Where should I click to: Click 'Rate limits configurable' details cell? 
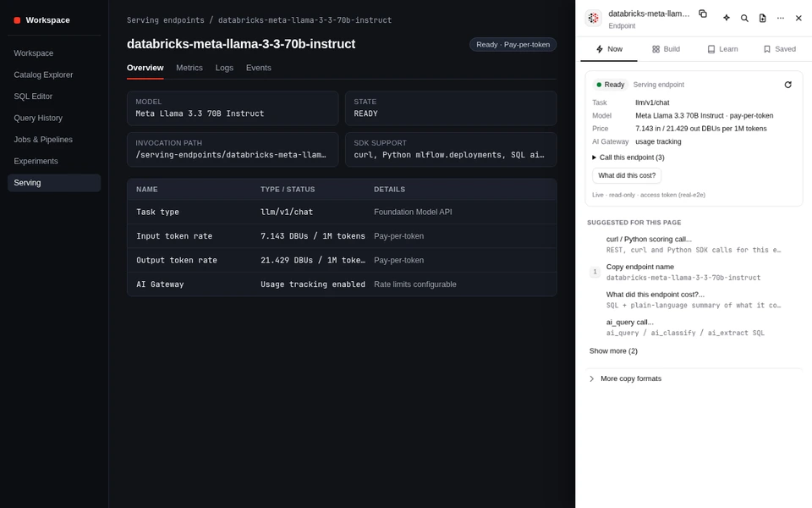(x=414, y=284)
